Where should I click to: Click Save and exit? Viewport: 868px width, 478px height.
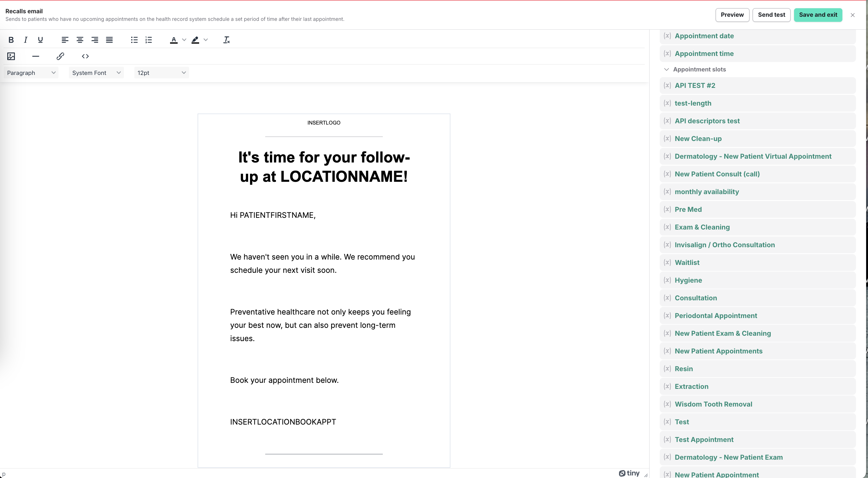818,15
